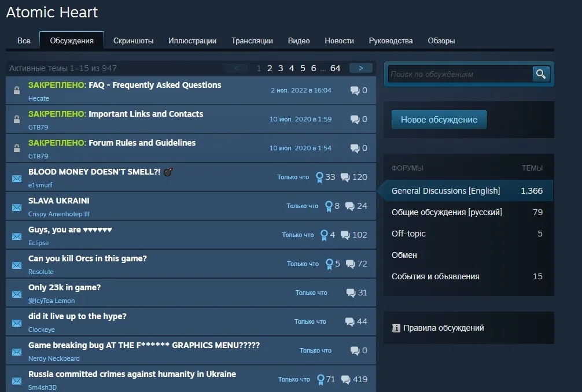Screen dimensions: 582x392
Task: Click reply bubble icon showing 102
Action: (345, 235)
